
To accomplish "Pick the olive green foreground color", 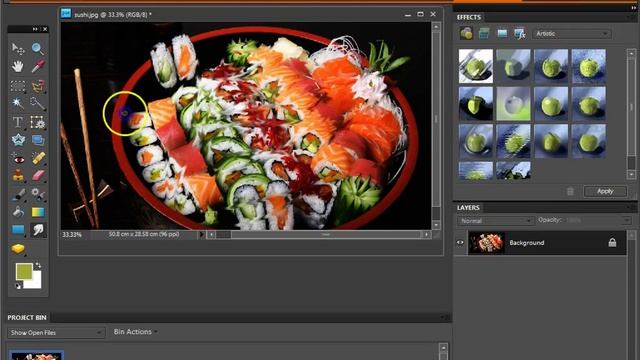I will pos(24,271).
